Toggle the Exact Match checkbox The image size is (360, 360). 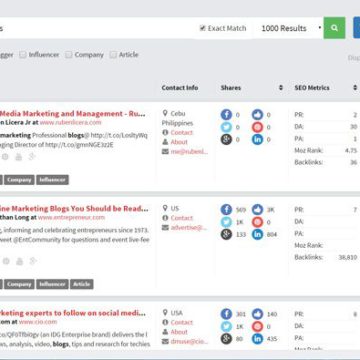click(202, 28)
